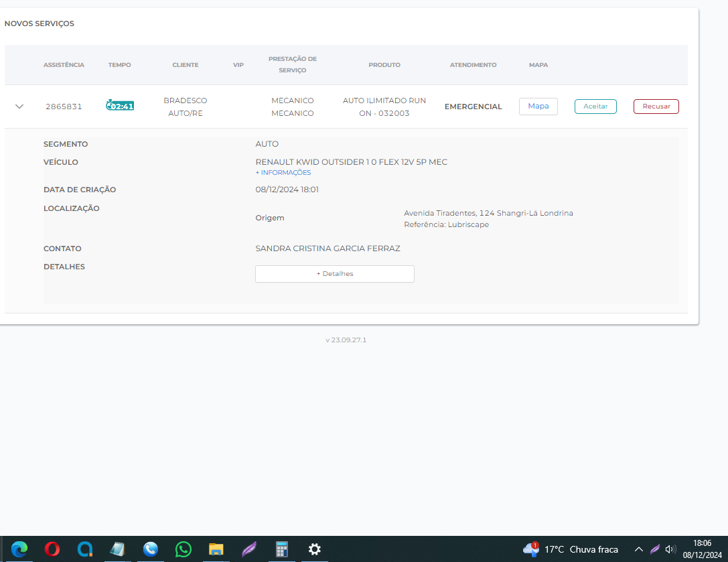Open the clock showing 18:06 date panel
The image size is (728, 562).
(x=702, y=549)
